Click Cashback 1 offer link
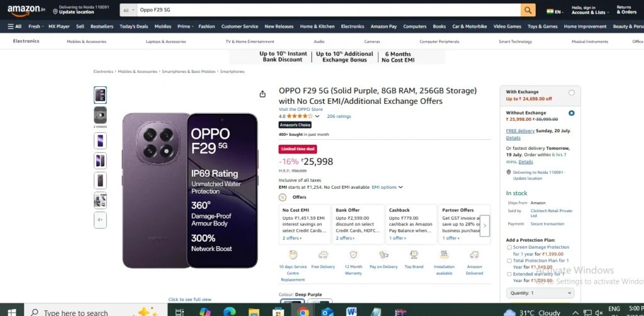The width and height of the screenshot is (644, 316). coord(397,238)
